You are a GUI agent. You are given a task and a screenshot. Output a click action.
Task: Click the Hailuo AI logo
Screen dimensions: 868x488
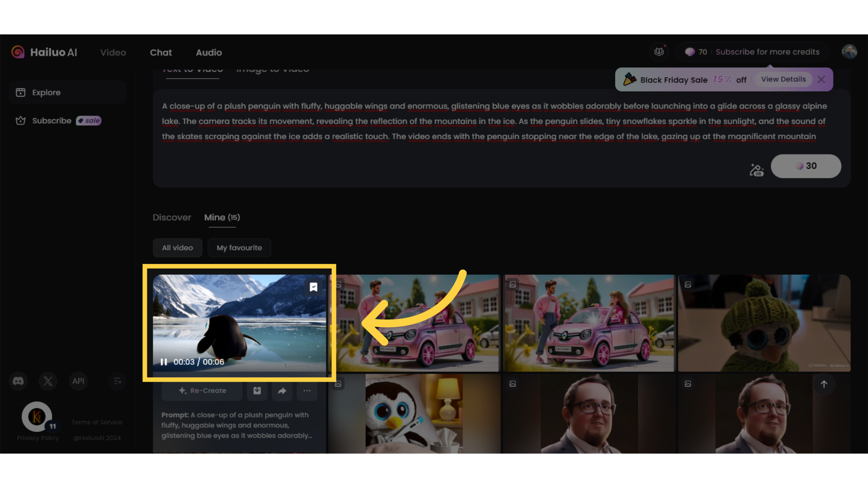coord(44,52)
